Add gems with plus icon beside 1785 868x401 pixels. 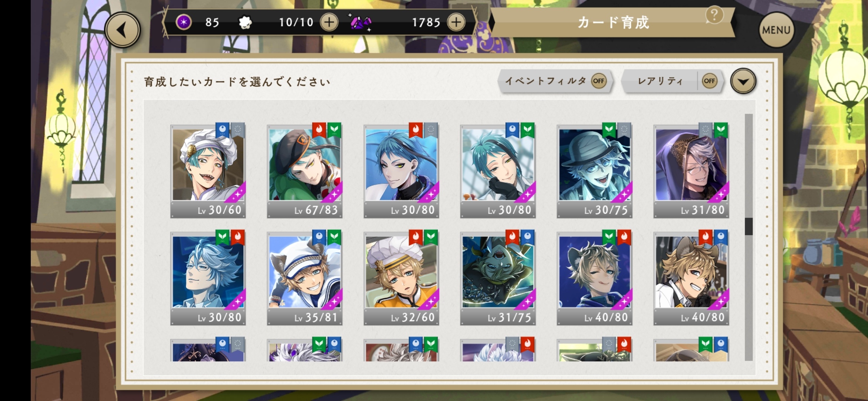click(x=456, y=22)
